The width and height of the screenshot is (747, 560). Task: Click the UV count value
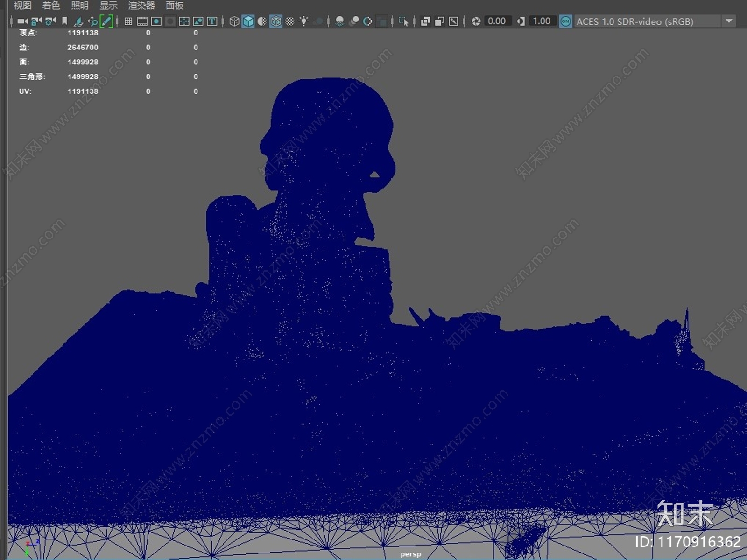[83, 91]
